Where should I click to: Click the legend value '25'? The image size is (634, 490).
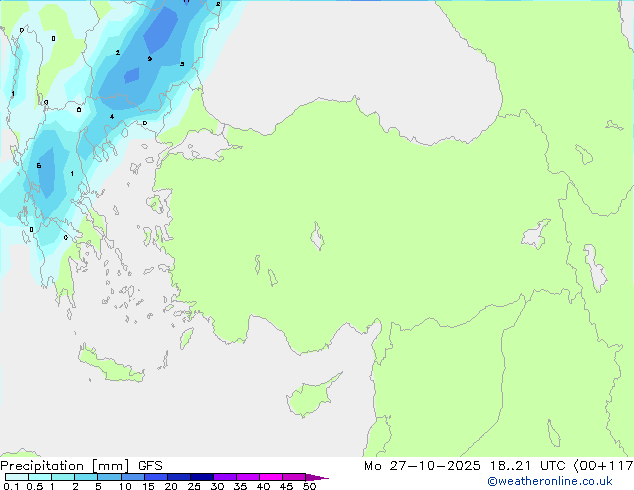point(194,486)
